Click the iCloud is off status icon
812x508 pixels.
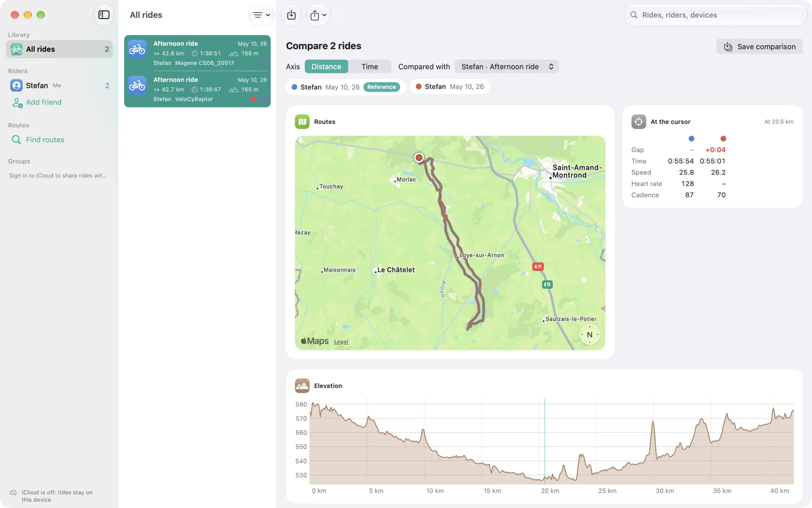coord(13,492)
